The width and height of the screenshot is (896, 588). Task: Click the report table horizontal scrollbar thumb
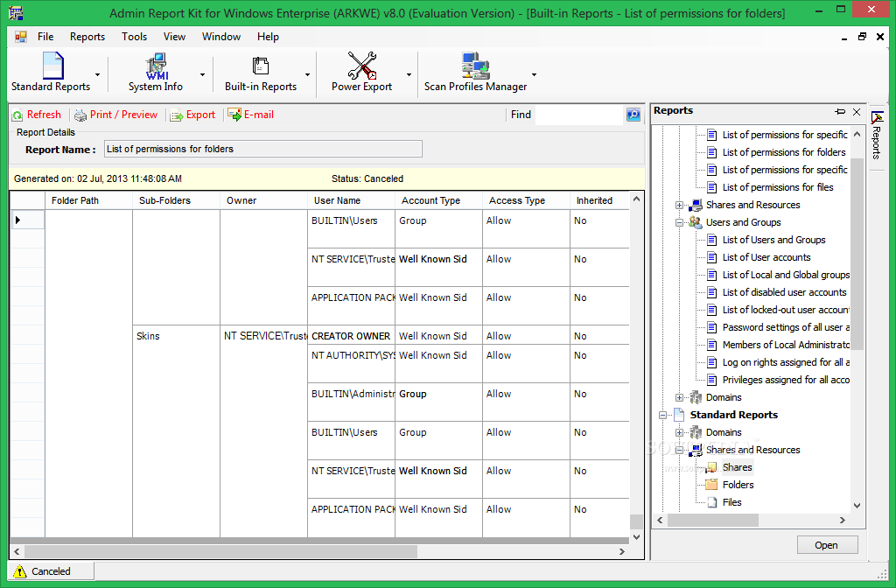220,551
